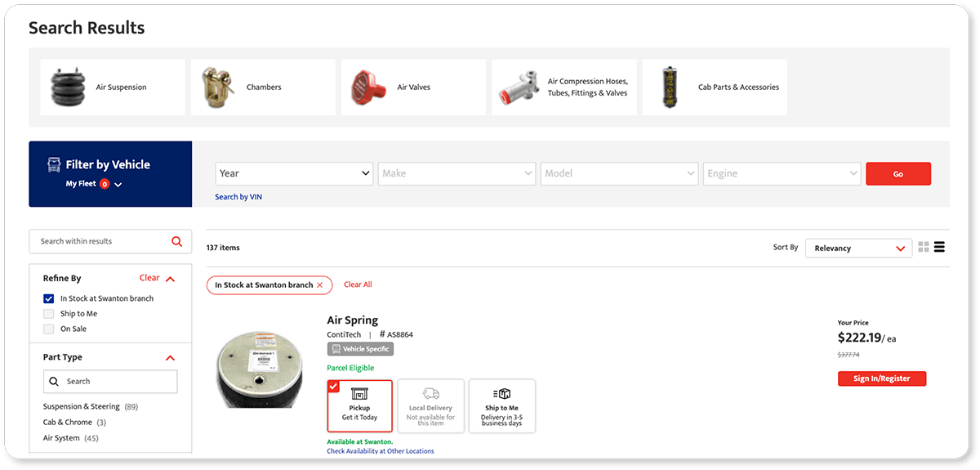Click the Sign In/Register button
This screenshot has height=470, width=980.
tap(881, 378)
